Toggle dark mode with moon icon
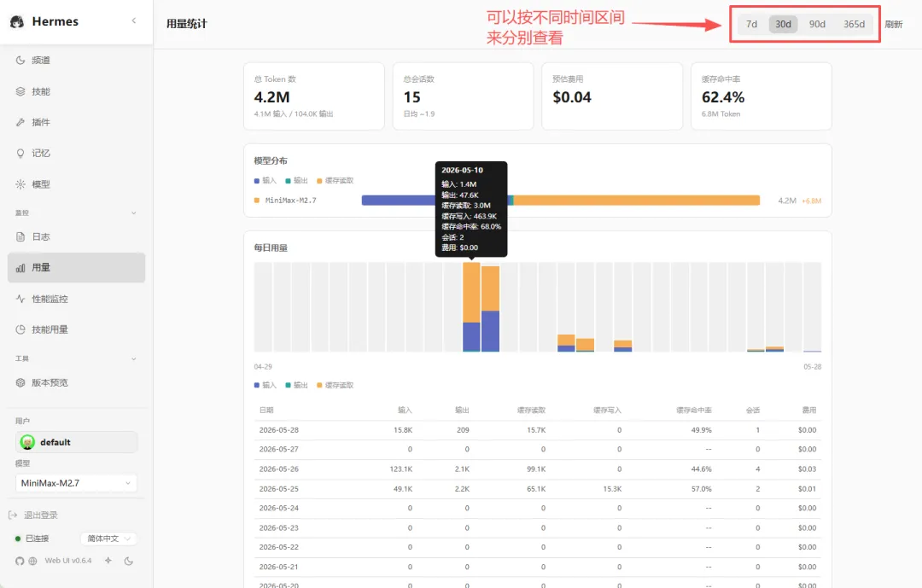922x588 pixels. click(128, 561)
